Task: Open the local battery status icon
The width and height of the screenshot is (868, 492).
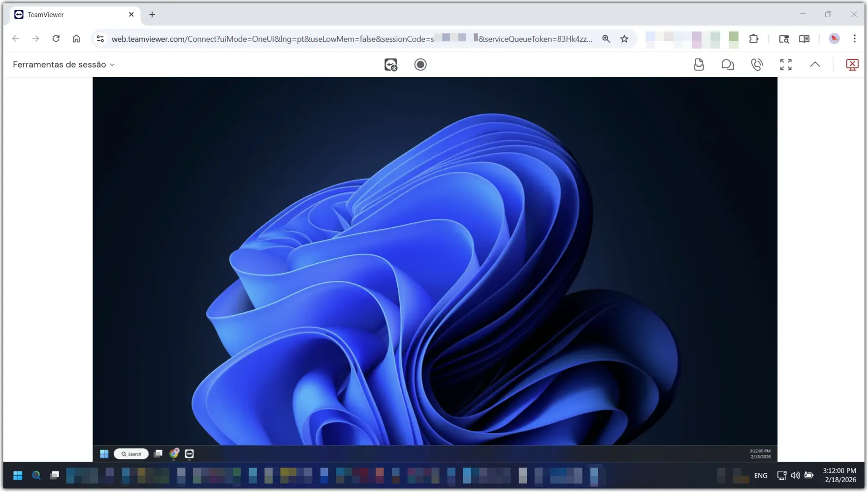Action: pyautogui.click(x=809, y=475)
